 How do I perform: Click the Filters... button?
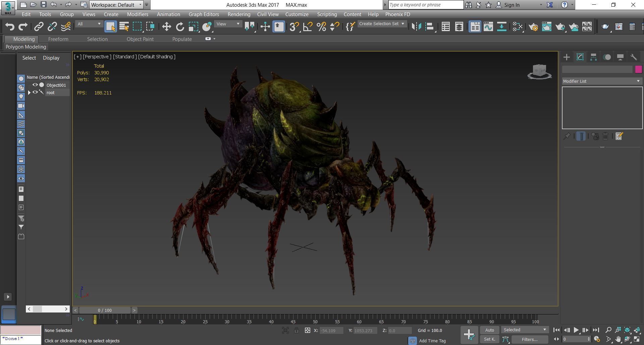point(529,340)
